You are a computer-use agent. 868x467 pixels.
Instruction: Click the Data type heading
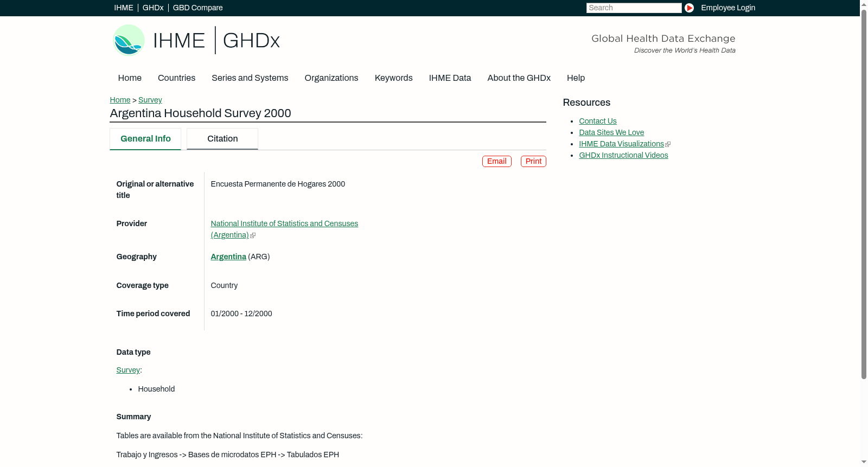point(133,352)
